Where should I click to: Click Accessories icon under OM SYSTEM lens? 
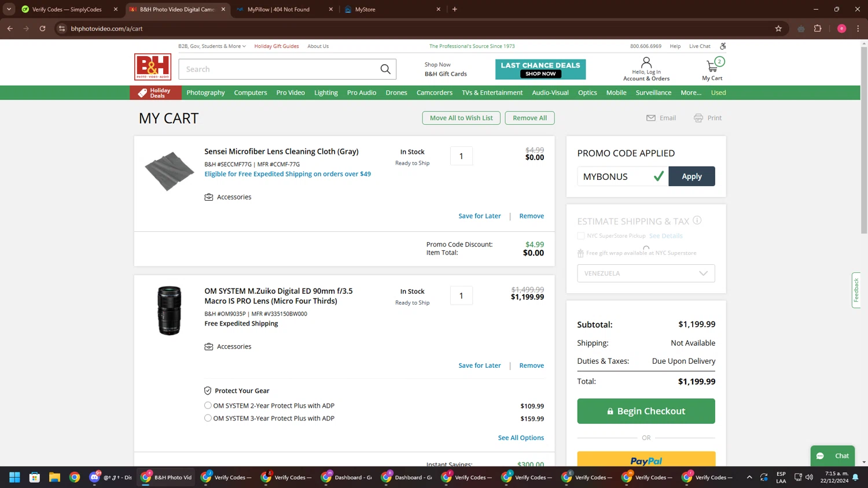click(209, 347)
